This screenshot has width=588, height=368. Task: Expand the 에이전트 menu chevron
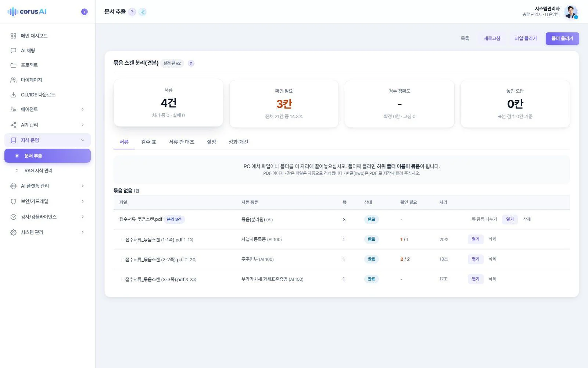pyautogui.click(x=83, y=109)
